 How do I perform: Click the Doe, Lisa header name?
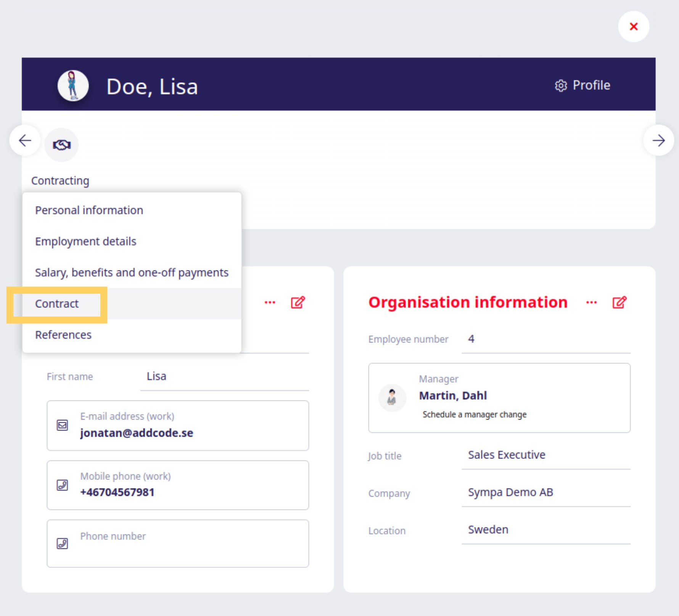click(152, 87)
